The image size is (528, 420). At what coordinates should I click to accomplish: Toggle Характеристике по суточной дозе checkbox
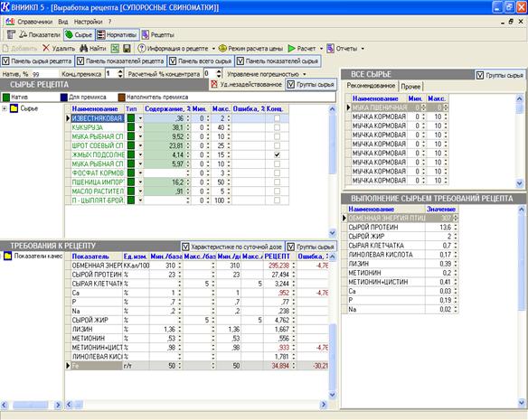(x=185, y=247)
